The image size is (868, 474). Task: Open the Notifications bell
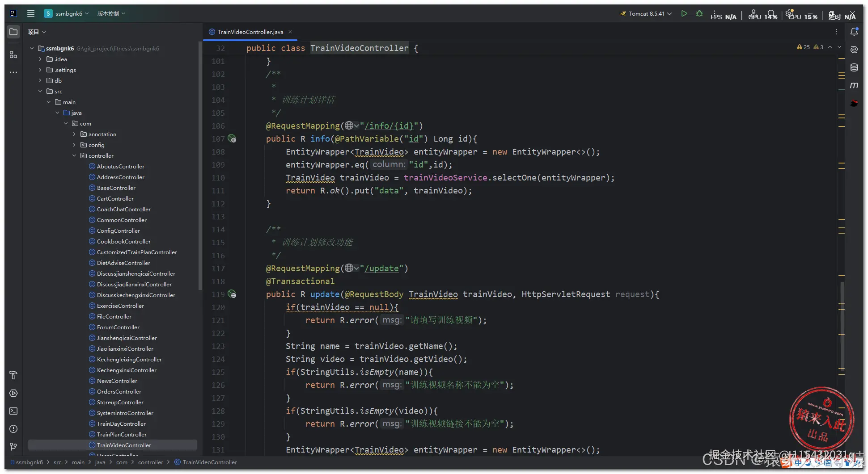(x=854, y=32)
